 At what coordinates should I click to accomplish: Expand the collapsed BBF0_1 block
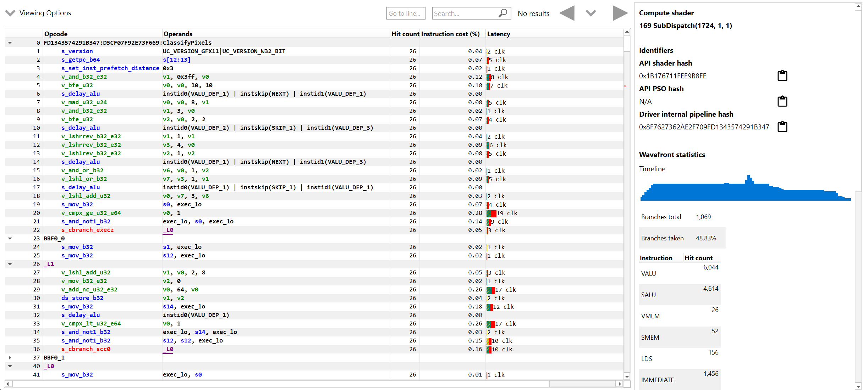[x=10, y=358]
